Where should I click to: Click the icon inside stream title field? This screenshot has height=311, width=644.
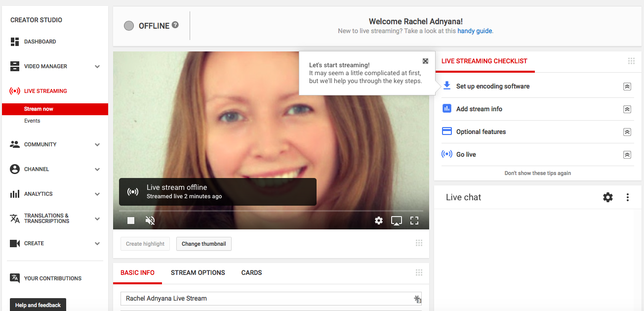(417, 299)
